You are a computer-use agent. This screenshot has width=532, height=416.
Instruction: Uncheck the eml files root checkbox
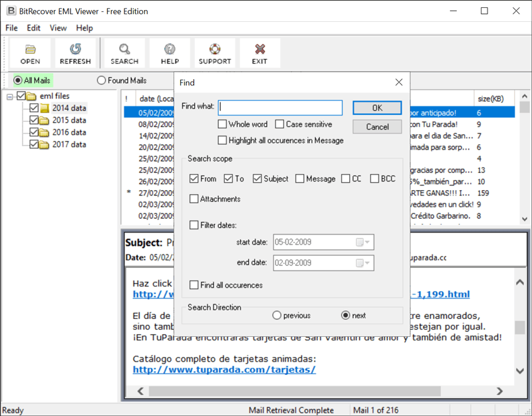tap(21, 96)
